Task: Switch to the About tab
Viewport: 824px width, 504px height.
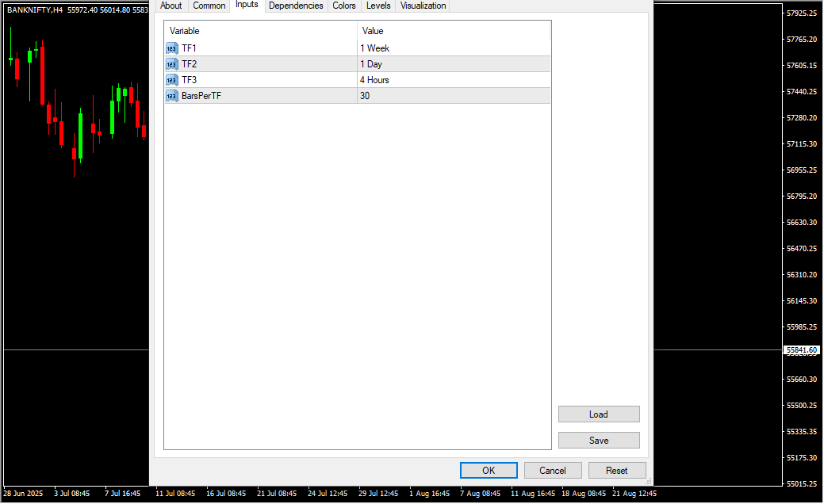Action: [171, 6]
